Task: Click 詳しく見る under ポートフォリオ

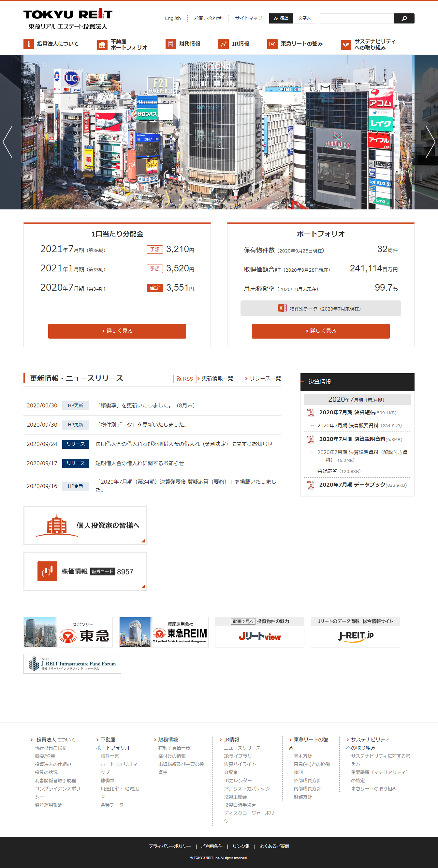Action: pyautogui.click(x=320, y=331)
